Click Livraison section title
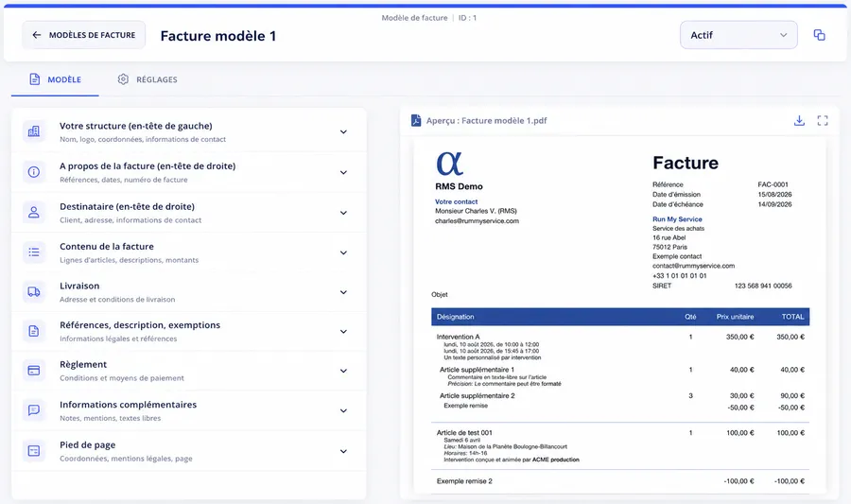851x504 pixels. pos(79,286)
